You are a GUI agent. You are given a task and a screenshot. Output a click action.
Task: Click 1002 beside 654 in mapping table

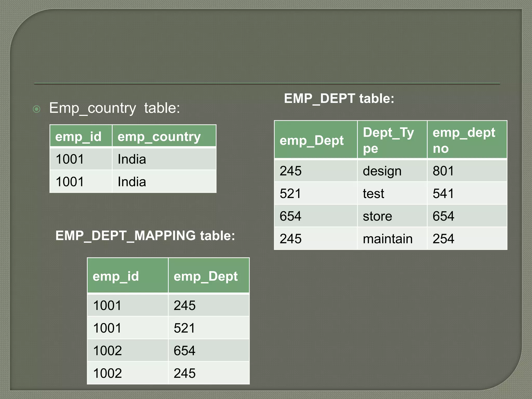tap(128, 350)
